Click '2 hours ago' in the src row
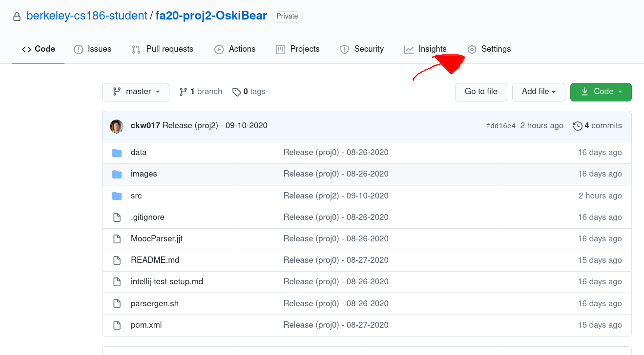Viewport: 644px width, 355px height. (600, 196)
